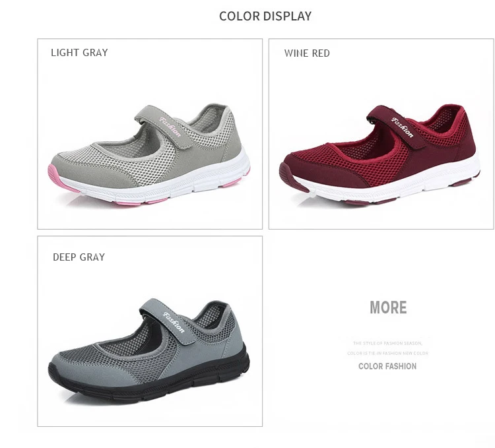Click the wine red shoe image
Screen dimensions: 495x448
tap(379, 154)
